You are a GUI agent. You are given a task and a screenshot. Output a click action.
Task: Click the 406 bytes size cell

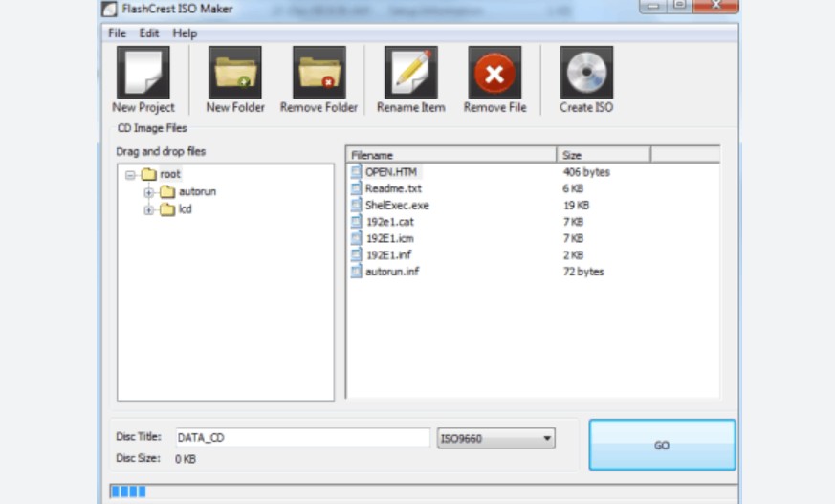pyautogui.click(x=587, y=172)
